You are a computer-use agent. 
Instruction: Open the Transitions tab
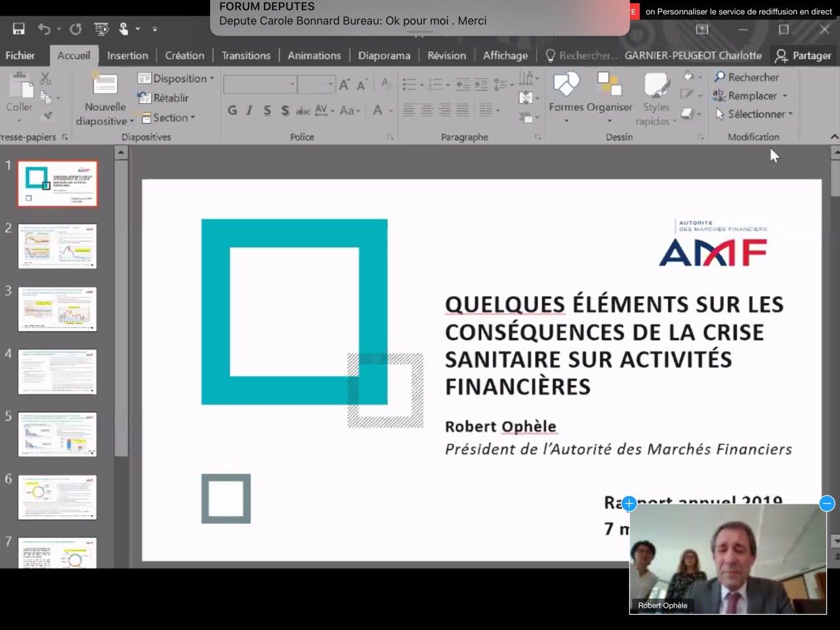point(246,56)
